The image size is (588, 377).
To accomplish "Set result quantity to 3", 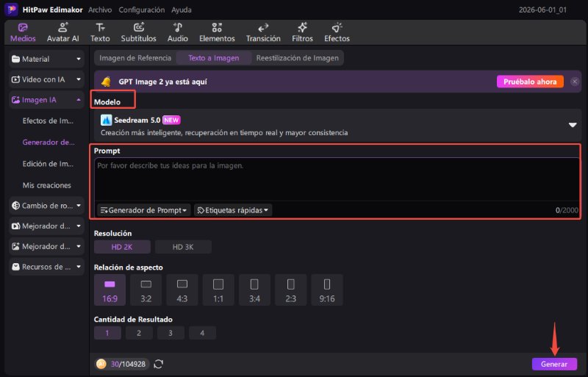I will 171,333.
